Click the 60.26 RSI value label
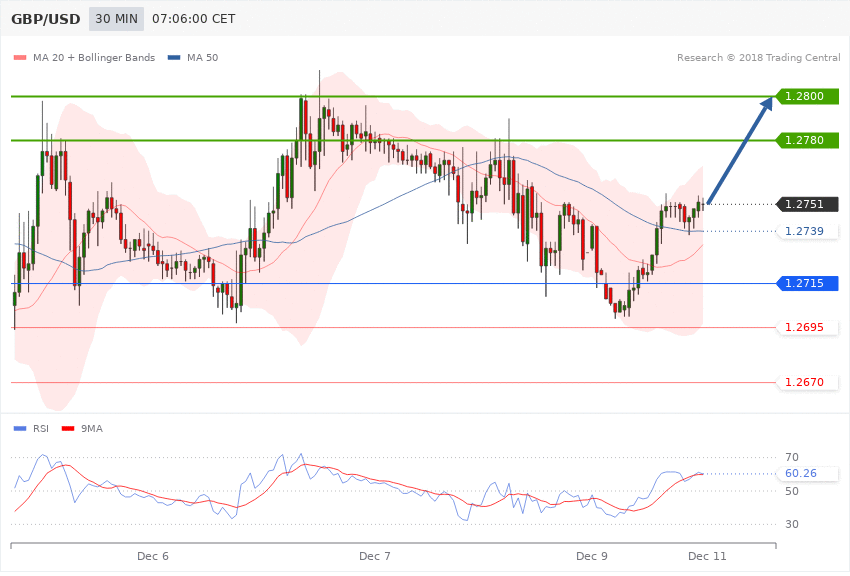 point(808,474)
